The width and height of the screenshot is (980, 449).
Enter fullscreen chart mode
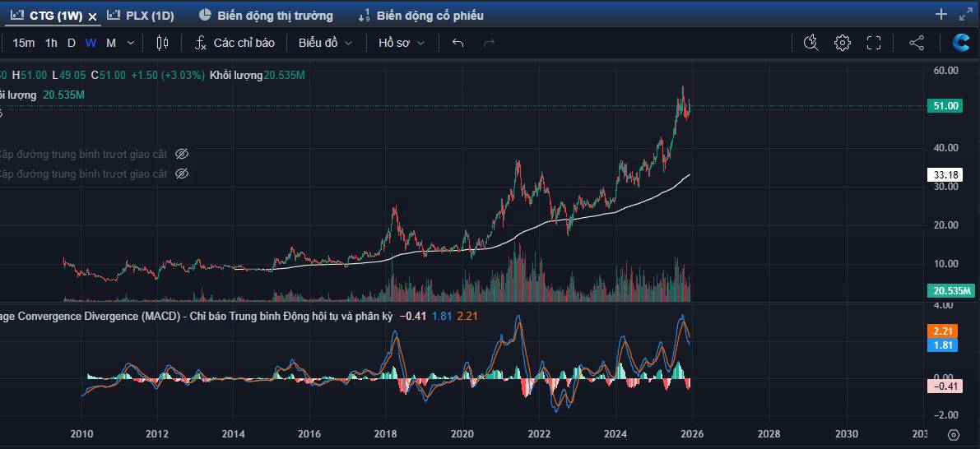click(874, 43)
